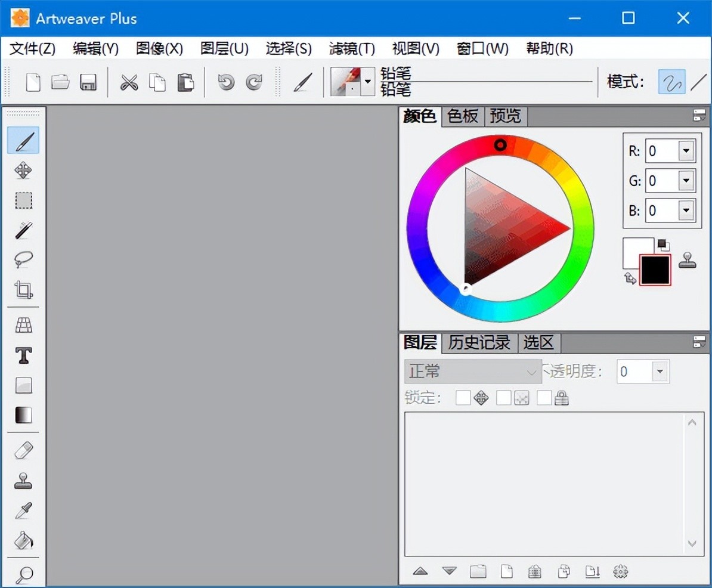Screen dimensions: 712x588
Task: Select the Crop tool in the toolbox
Action: (23, 290)
